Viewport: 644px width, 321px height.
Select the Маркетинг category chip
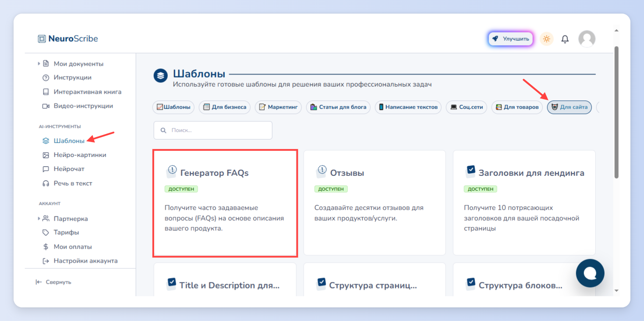pos(278,107)
